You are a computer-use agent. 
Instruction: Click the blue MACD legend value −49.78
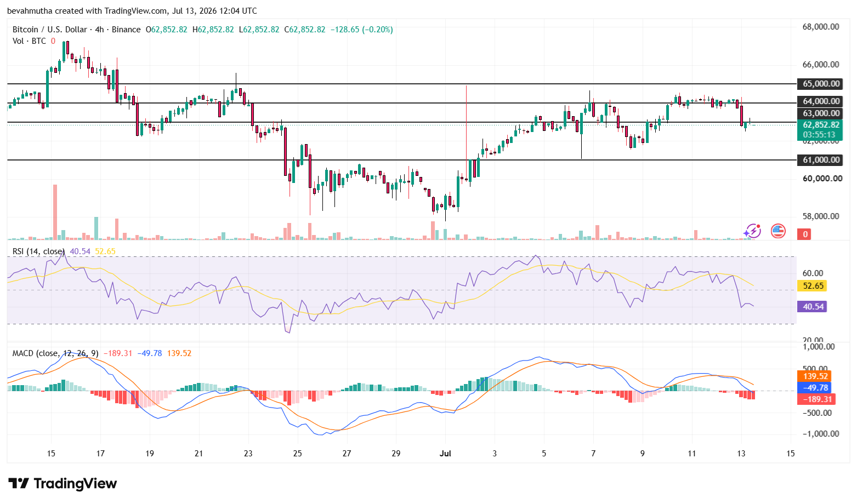pos(150,353)
